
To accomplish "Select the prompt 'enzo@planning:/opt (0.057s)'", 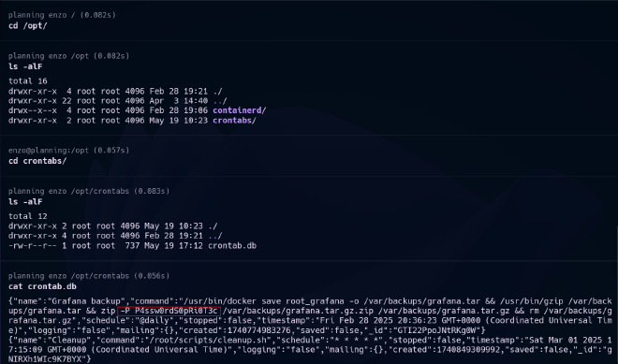I will pos(68,150).
